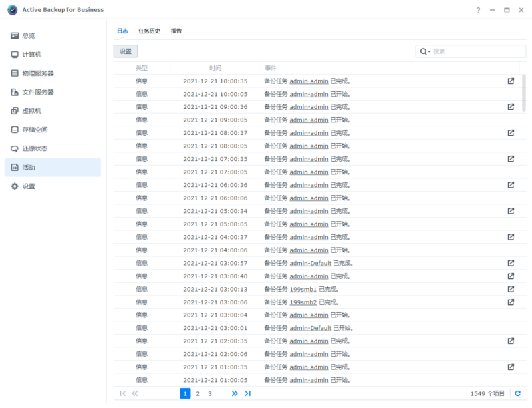Jump to the next page of logs

point(235,393)
